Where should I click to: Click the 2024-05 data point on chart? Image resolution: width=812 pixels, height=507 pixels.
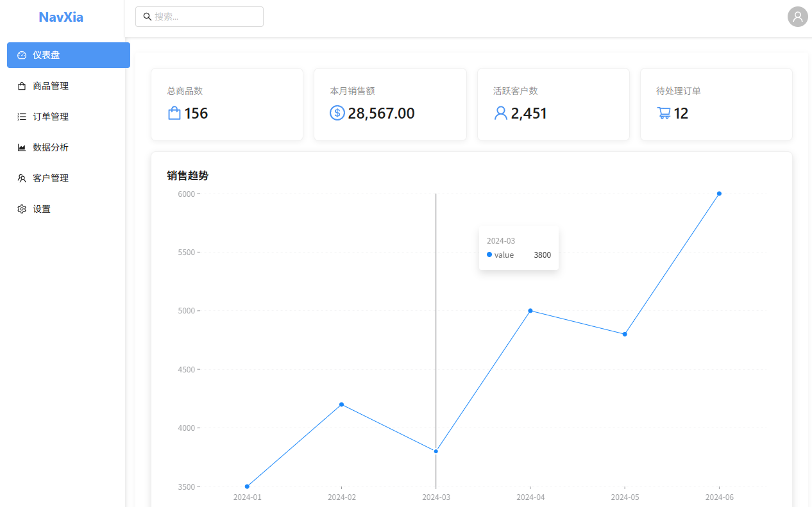pyautogui.click(x=625, y=334)
